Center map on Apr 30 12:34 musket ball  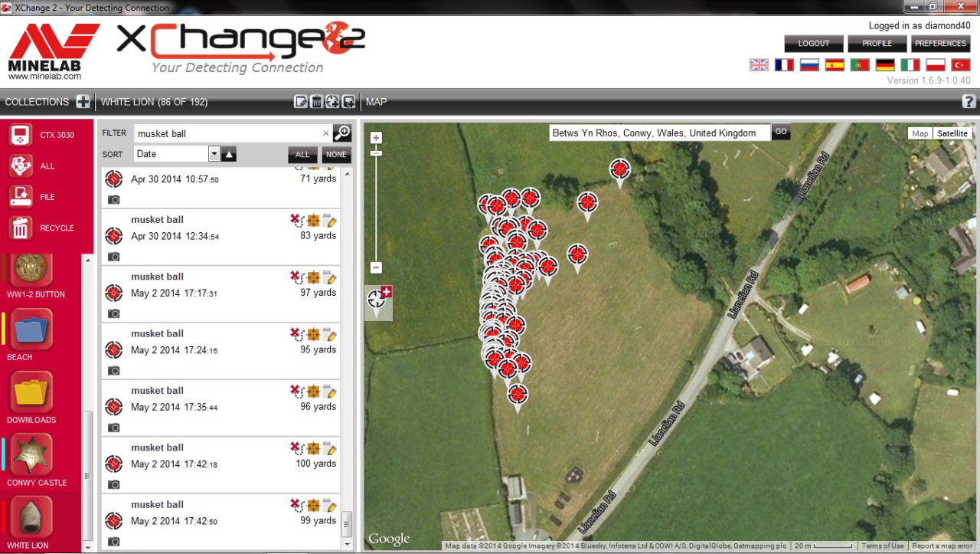pyautogui.click(x=313, y=221)
